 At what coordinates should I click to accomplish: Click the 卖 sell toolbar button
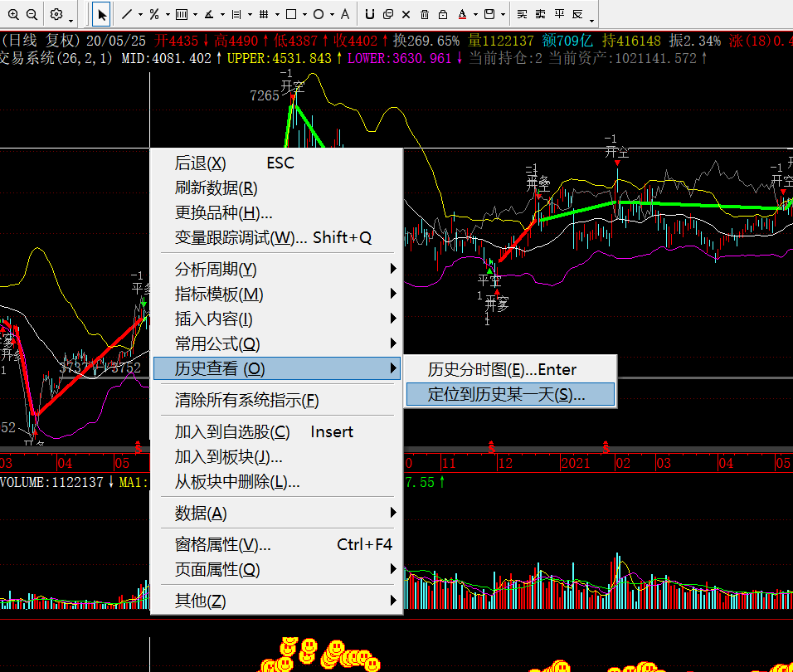[540, 14]
